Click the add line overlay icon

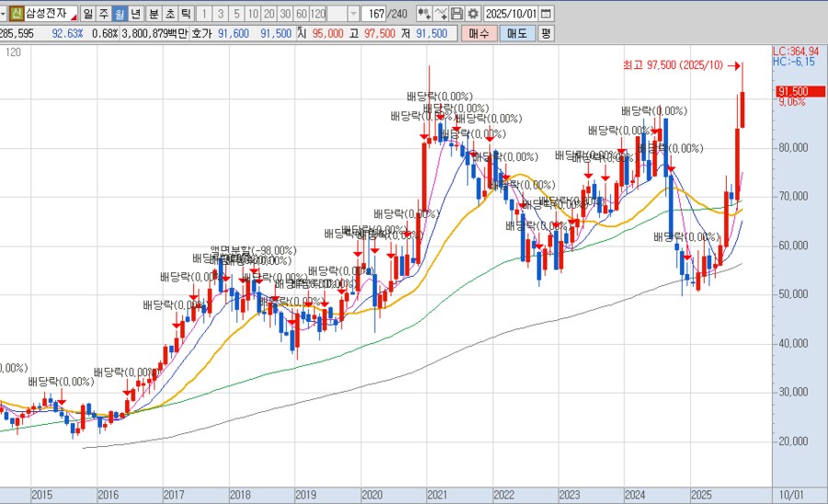point(441,14)
